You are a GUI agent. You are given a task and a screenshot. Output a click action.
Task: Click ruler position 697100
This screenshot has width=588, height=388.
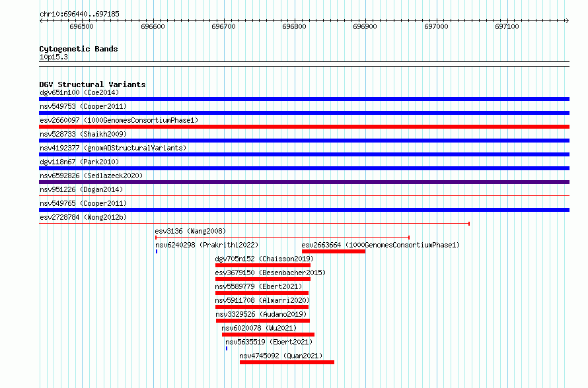[x=507, y=26]
